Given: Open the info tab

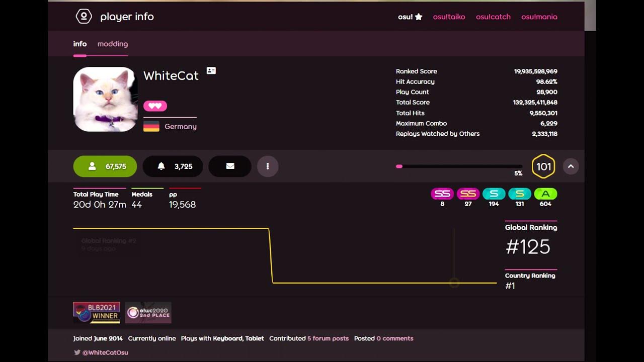Looking at the screenshot, I should pos(79,44).
